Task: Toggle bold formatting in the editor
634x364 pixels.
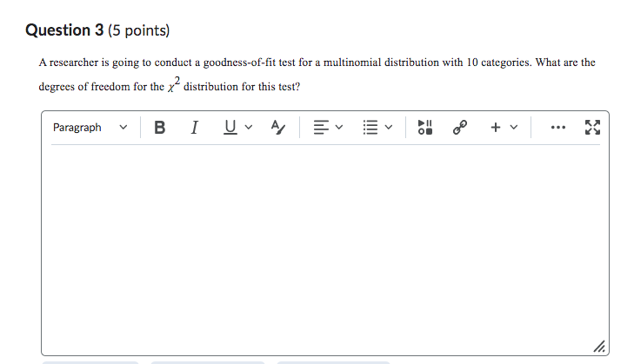Action: tap(160, 127)
